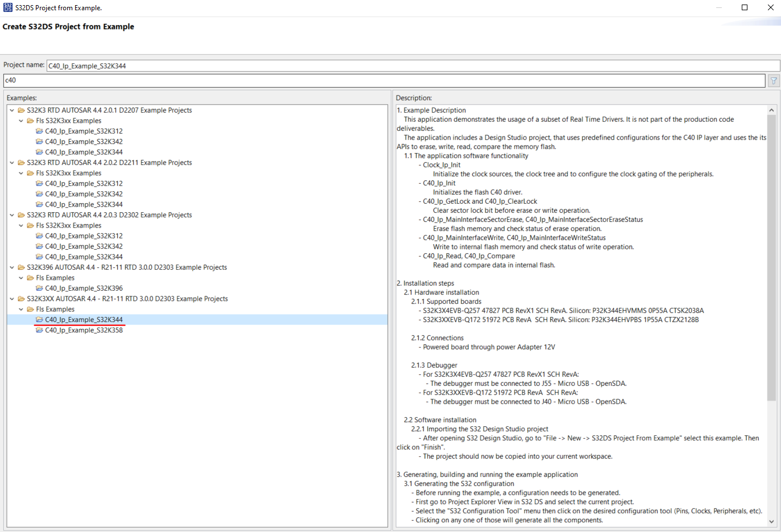Click the folder icon of S32K3XX AUTOSAR 4.4 group
Viewport: 781px width, 532px height.
(21, 298)
